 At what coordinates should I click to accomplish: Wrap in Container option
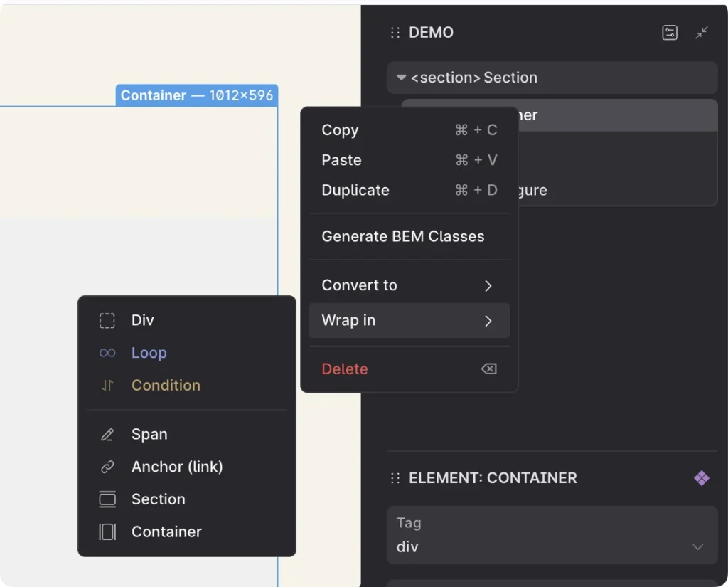(187, 532)
